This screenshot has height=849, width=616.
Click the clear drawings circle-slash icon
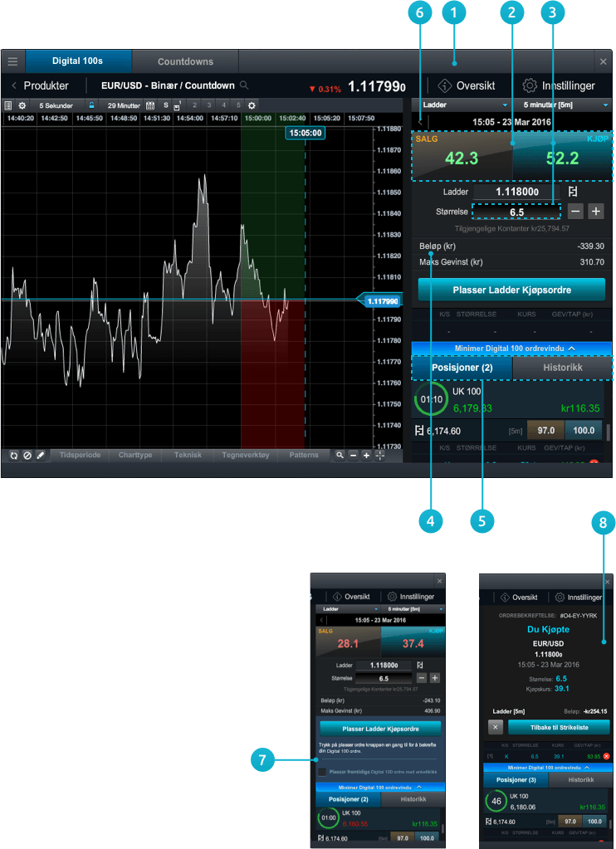27,456
